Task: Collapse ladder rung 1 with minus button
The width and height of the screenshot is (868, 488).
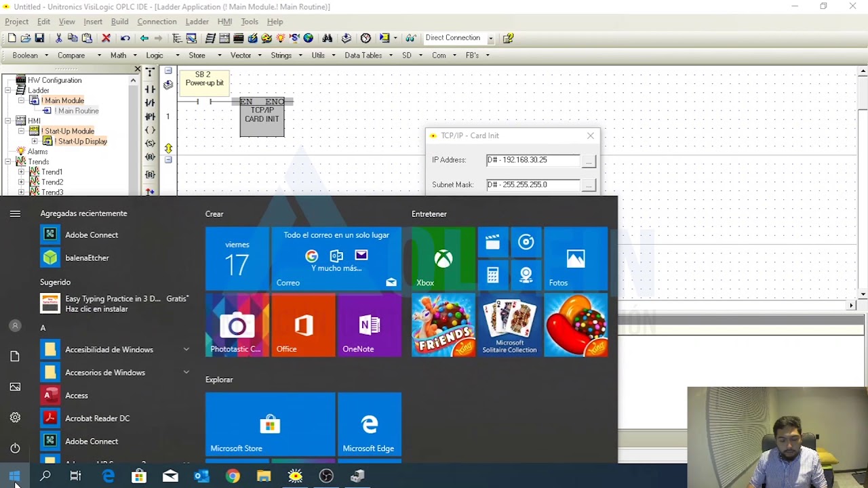Action: (x=168, y=70)
